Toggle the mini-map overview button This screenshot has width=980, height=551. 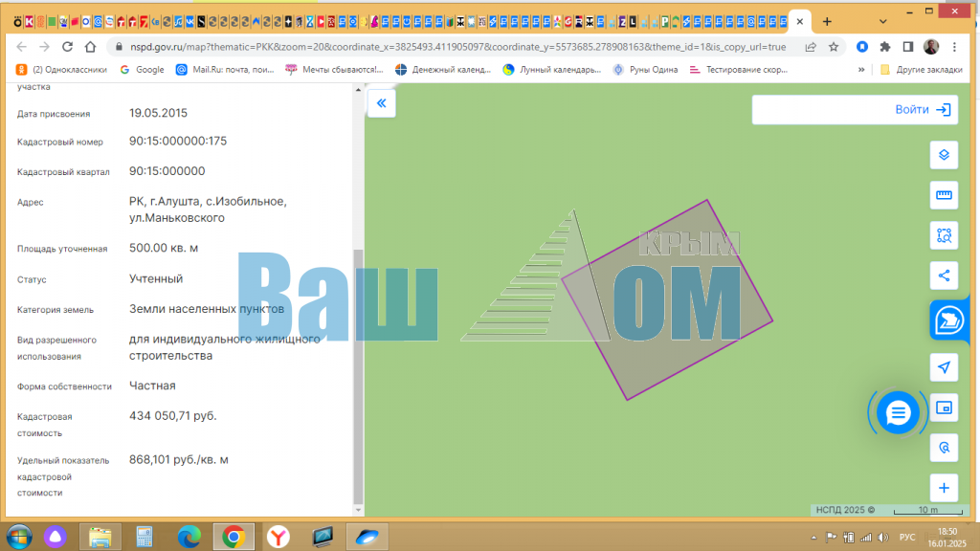tap(944, 408)
